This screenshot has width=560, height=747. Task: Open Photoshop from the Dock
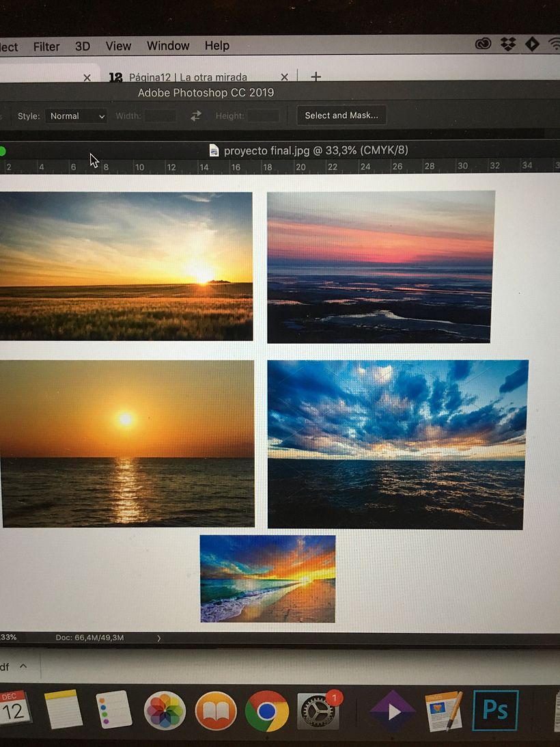[495, 711]
